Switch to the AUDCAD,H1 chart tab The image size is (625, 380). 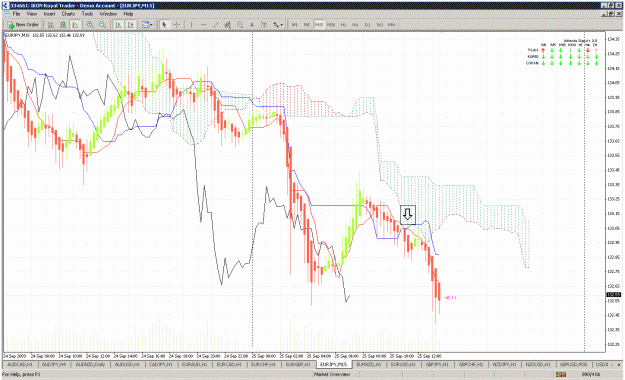pos(20,364)
